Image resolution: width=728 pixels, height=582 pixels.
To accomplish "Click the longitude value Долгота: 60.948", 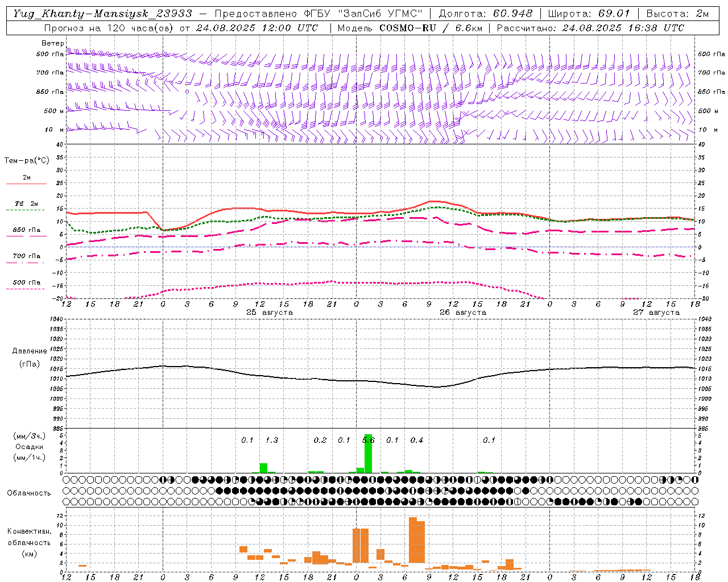I will pos(486,14).
